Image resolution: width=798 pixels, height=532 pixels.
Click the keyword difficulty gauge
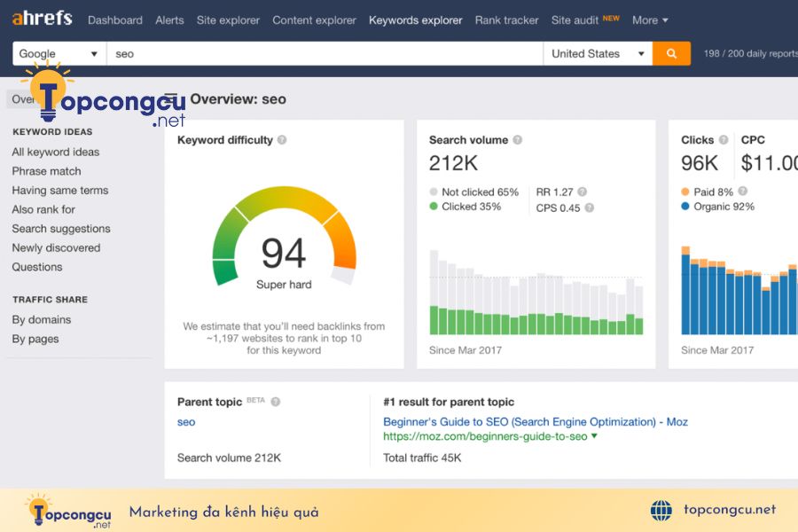point(284,235)
